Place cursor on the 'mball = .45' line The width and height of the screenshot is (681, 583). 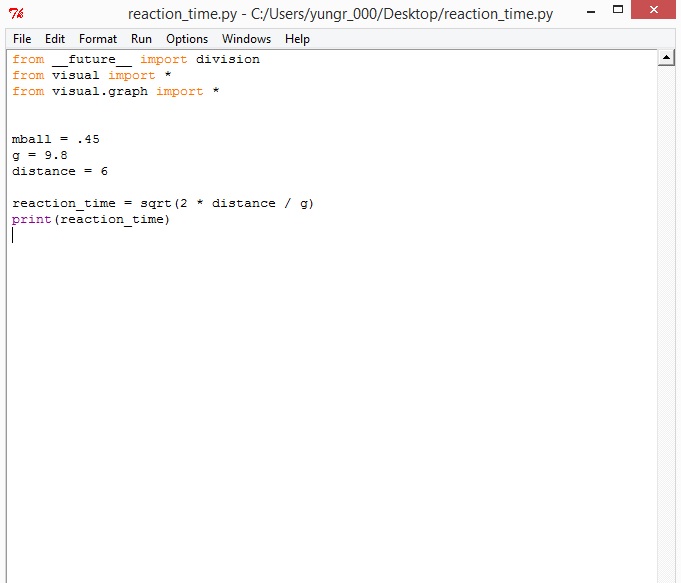tap(56, 139)
